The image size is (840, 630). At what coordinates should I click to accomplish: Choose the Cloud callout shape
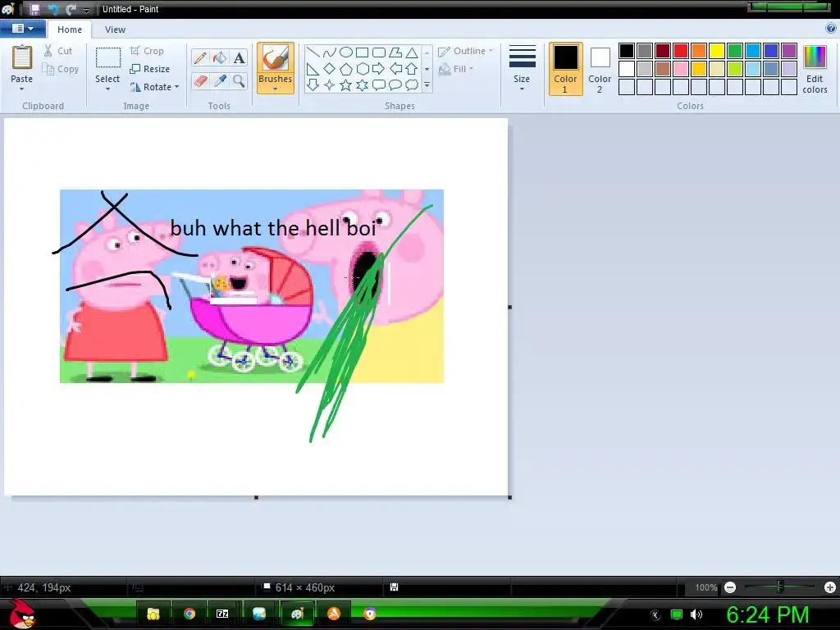pos(412,84)
